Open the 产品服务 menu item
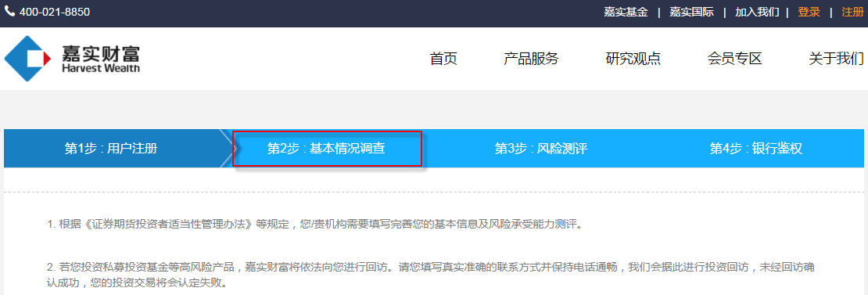Viewport: 868px width, 295px height. [531, 59]
